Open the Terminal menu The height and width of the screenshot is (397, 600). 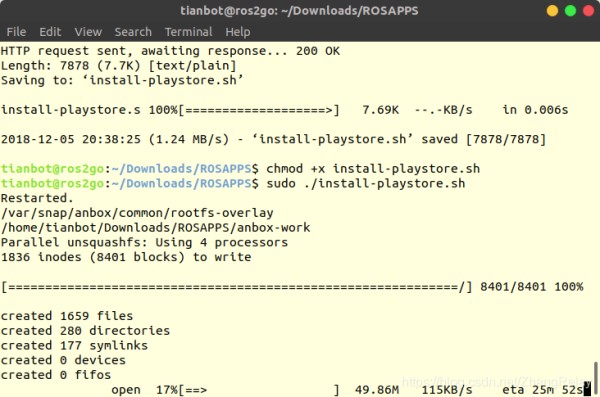[x=189, y=32]
